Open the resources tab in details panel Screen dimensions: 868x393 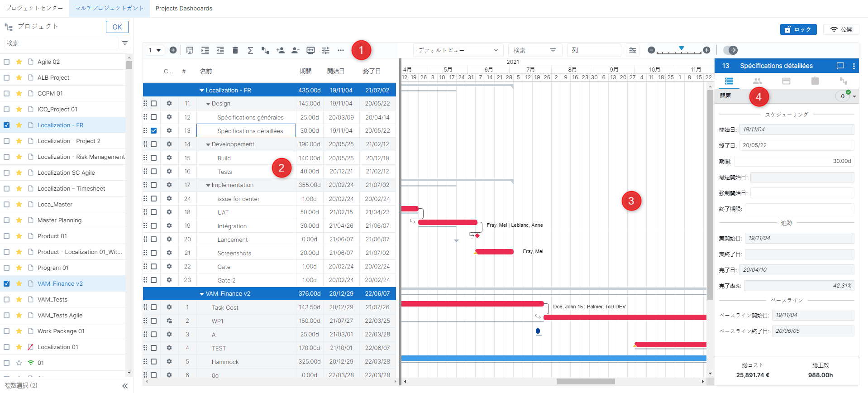coord(757,81)
